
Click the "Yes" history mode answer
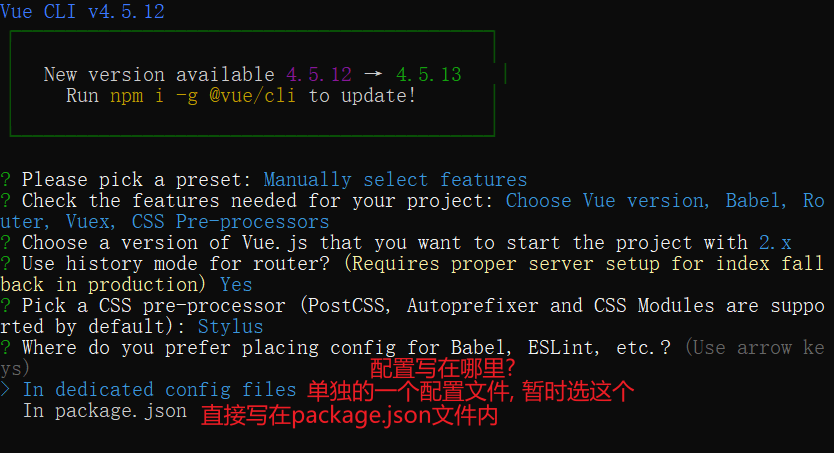coord(237,285)
